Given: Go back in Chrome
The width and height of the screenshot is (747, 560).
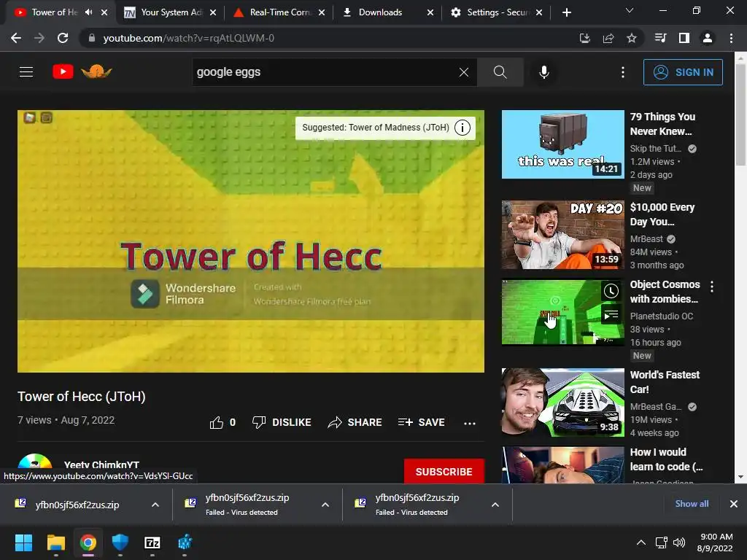Looking at the screenshot, I should click(x=16, y=38).
